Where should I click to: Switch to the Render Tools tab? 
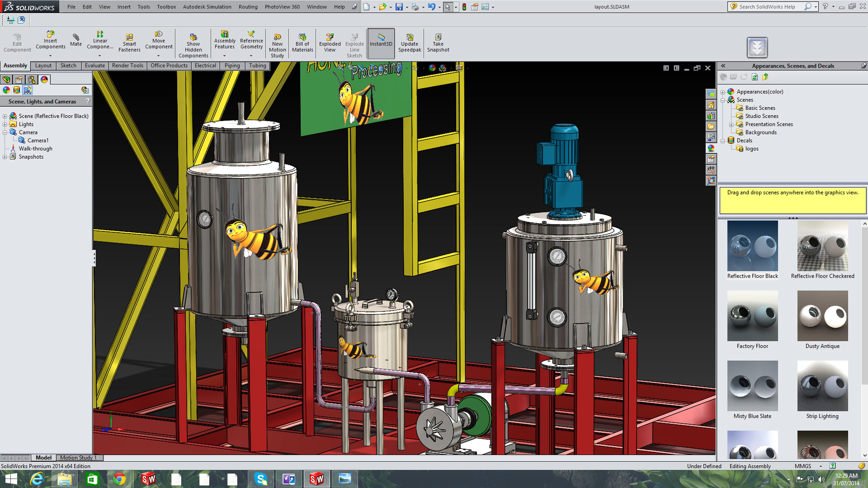127,66
